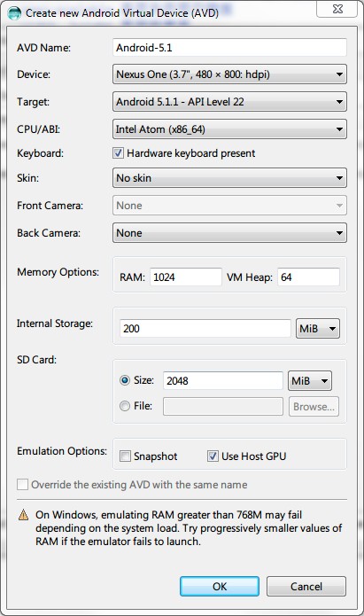Select the SD Card File radio button
Screen dimensions: 364x616
click(125, 406)
